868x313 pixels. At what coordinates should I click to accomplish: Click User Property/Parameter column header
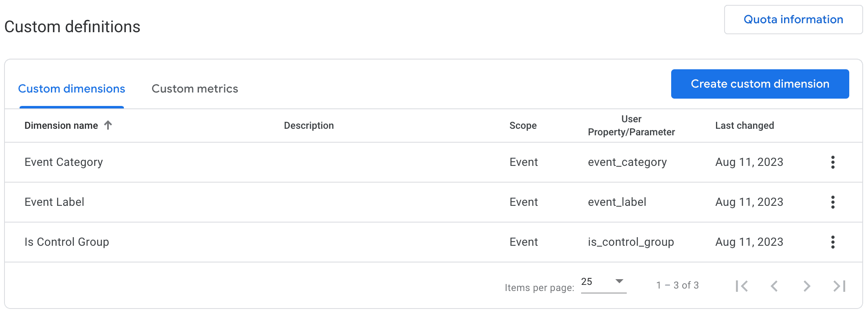tap(631, 126)
